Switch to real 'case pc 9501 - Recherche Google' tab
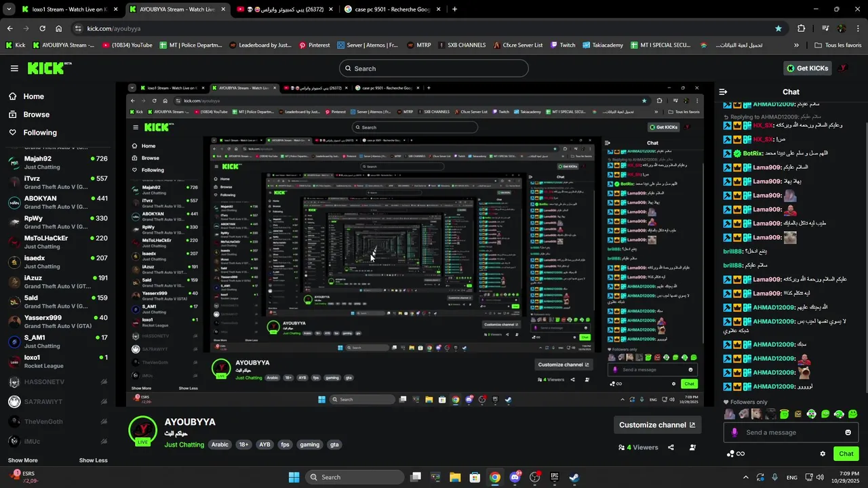 coord(392,9)
